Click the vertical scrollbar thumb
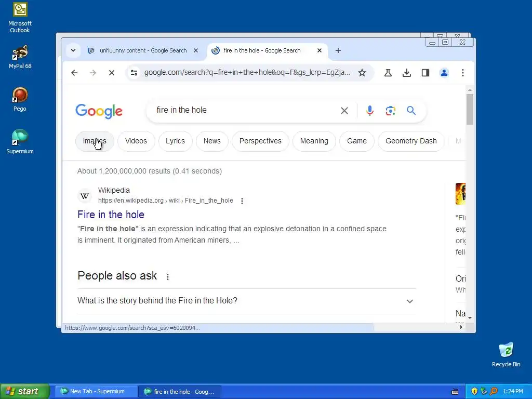Viewport: 532px width, 399px height. 470,109
